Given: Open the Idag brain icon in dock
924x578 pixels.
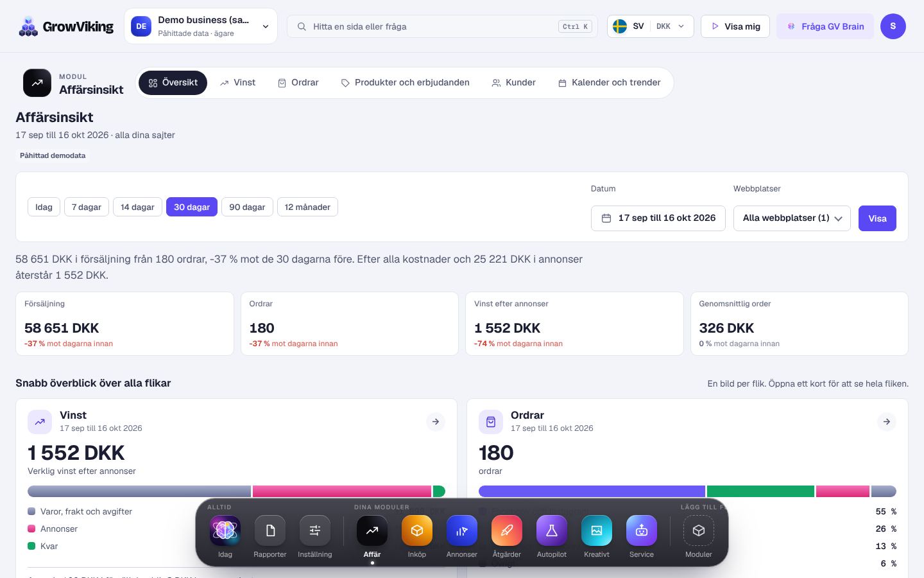Looking at the screenshot, I should [x=225, y=530].
